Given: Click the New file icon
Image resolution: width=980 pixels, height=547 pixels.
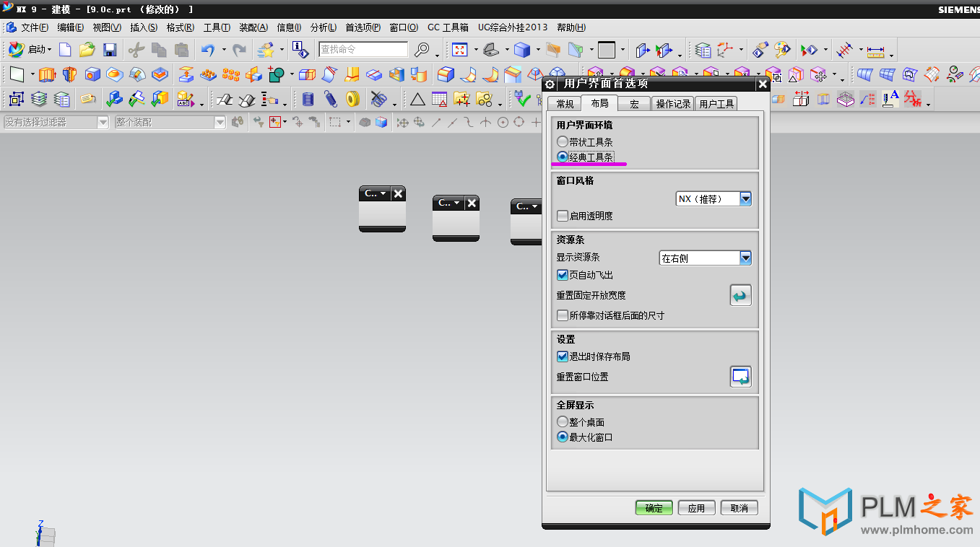Looking at the screenshot, I should click(65, 50).
